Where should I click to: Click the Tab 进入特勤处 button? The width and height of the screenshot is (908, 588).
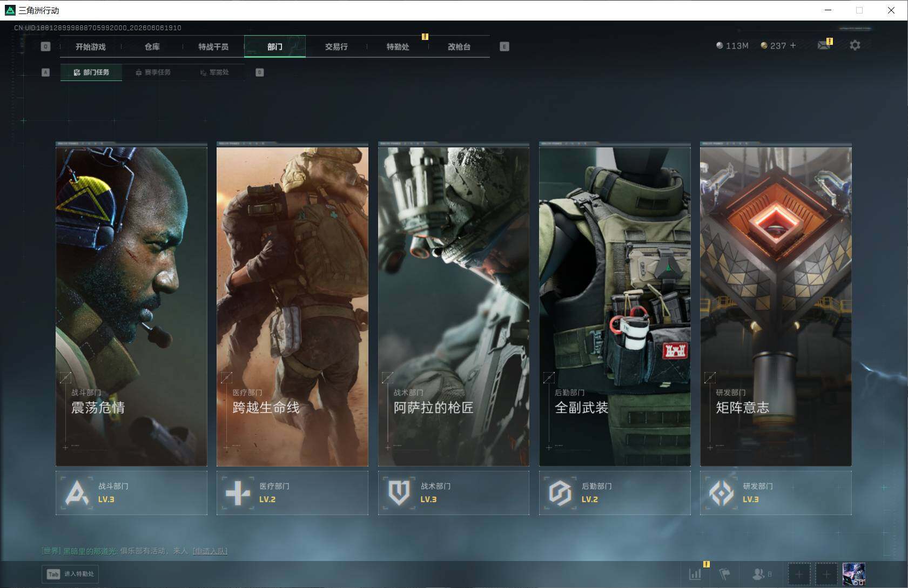70,574
